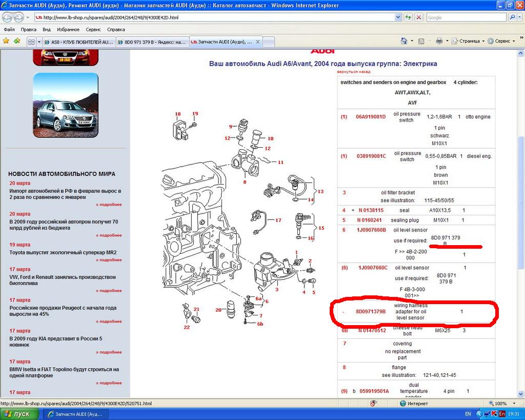This screenshot has width=525, height=420.
Task: Click the Stop loading icon
Action: pos(419,17)
